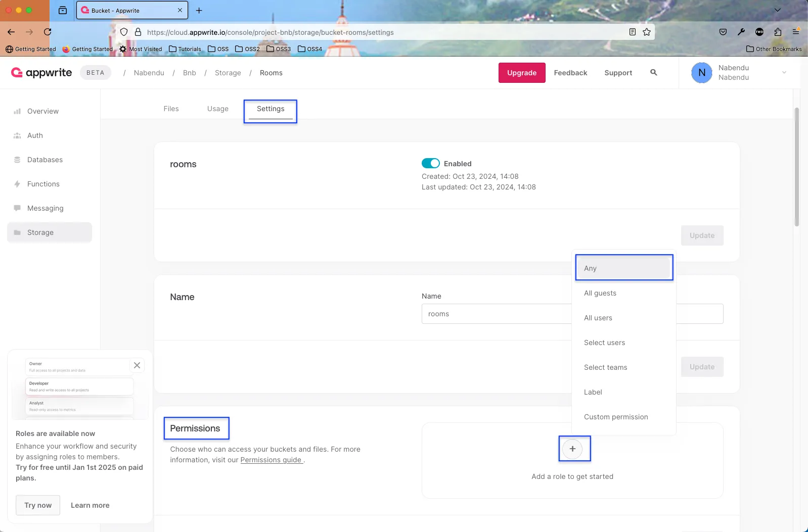Open Firefox hamburger menu
This screenshot has width=808, height=532.
point(796,32)
